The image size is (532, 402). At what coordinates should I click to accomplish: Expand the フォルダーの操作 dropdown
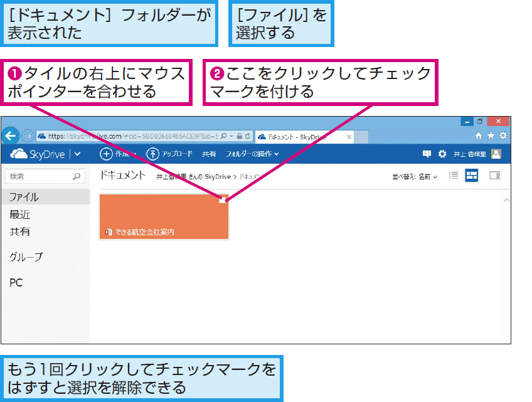[x=252, y=154]
